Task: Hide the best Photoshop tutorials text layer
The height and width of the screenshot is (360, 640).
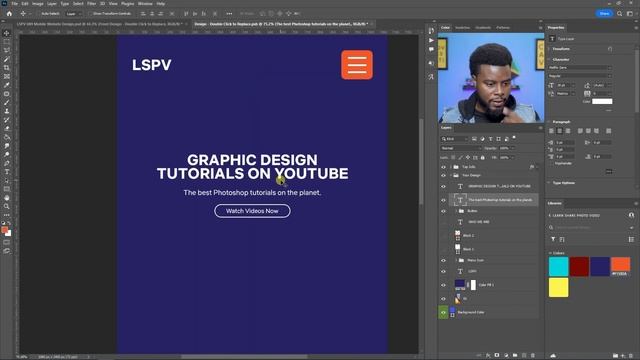Action: (443, 200)
